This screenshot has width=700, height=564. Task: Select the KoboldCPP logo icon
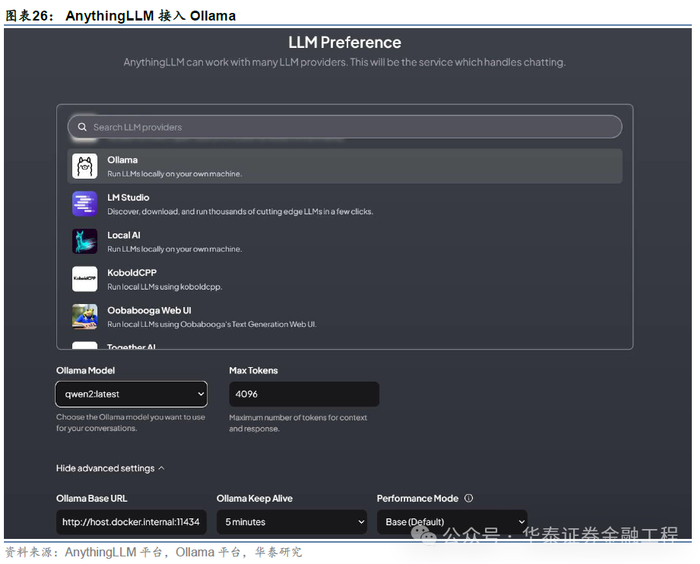pos(85,279)
